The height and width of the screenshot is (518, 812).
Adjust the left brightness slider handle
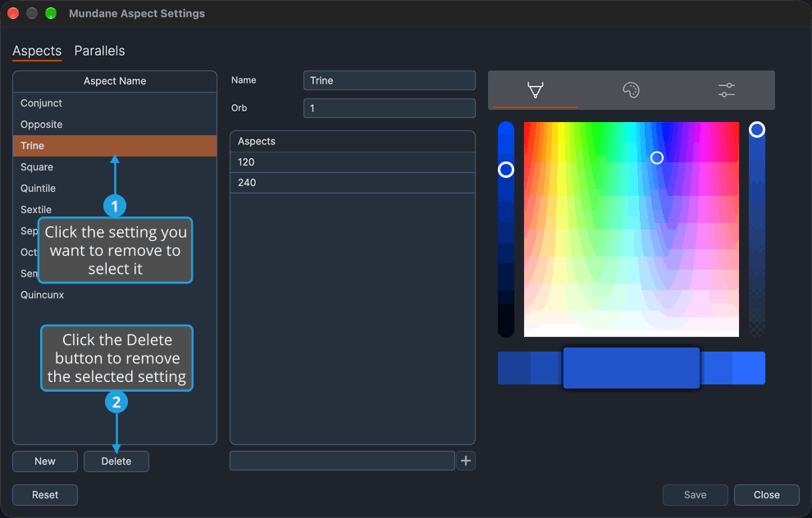coord(506,170)
